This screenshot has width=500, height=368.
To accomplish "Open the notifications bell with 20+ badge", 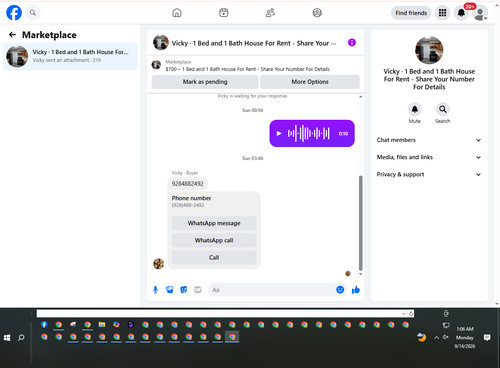I will tap(461, 13).
